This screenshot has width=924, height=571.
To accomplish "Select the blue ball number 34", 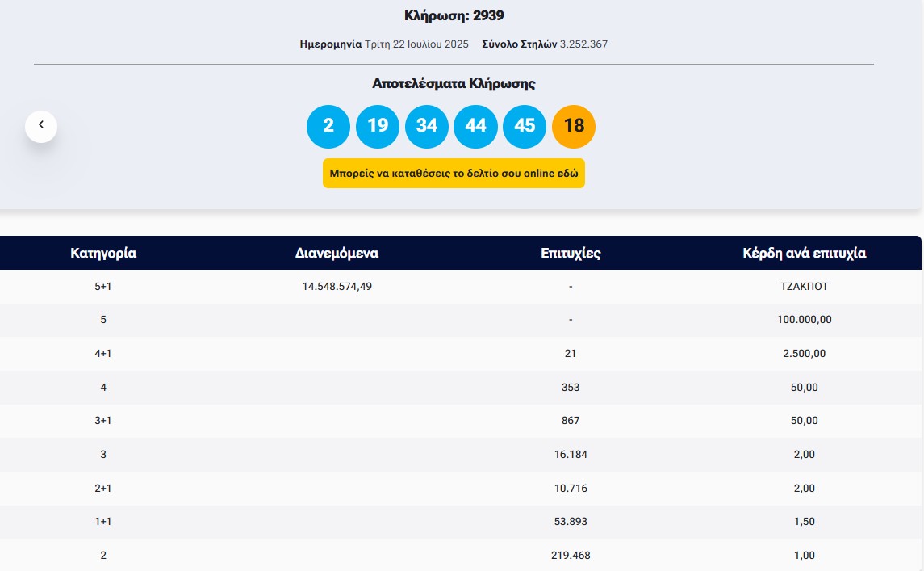I will pos(427,126).
